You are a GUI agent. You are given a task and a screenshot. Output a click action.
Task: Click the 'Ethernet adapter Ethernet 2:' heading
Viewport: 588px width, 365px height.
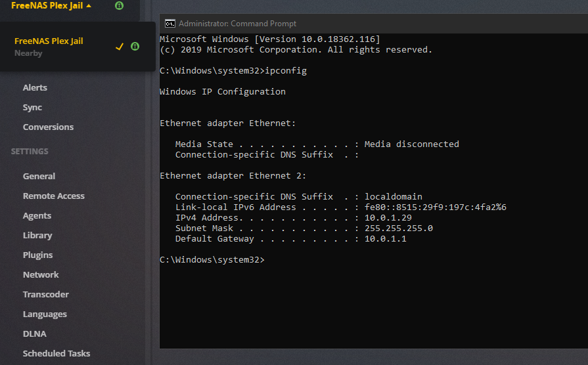(233, 176)
